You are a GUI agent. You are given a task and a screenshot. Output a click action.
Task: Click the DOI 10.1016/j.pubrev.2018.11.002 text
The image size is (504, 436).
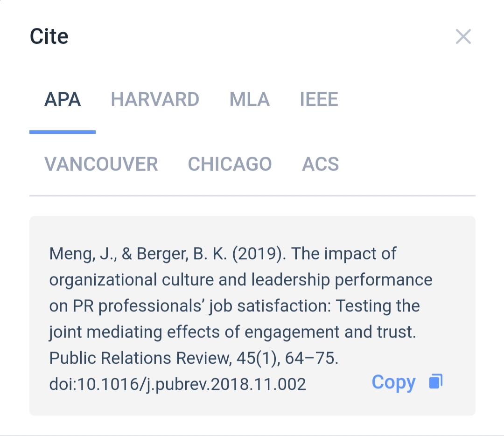point(177,384)
